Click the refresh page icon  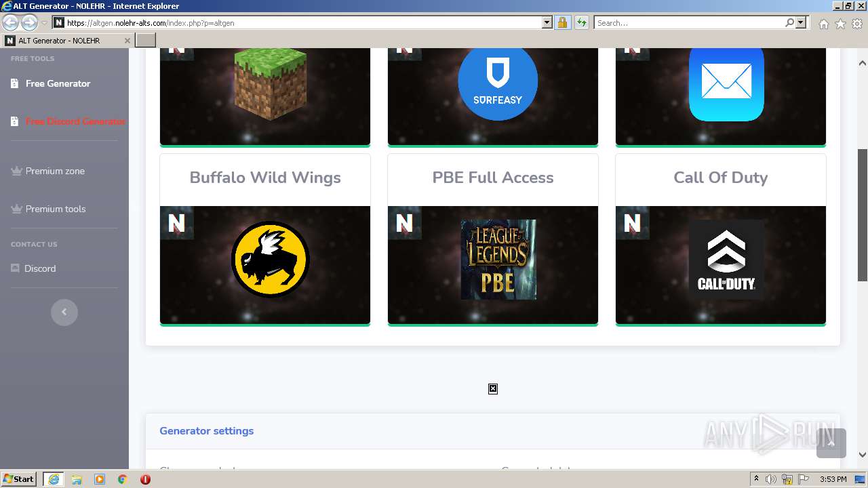pos(581,23)
